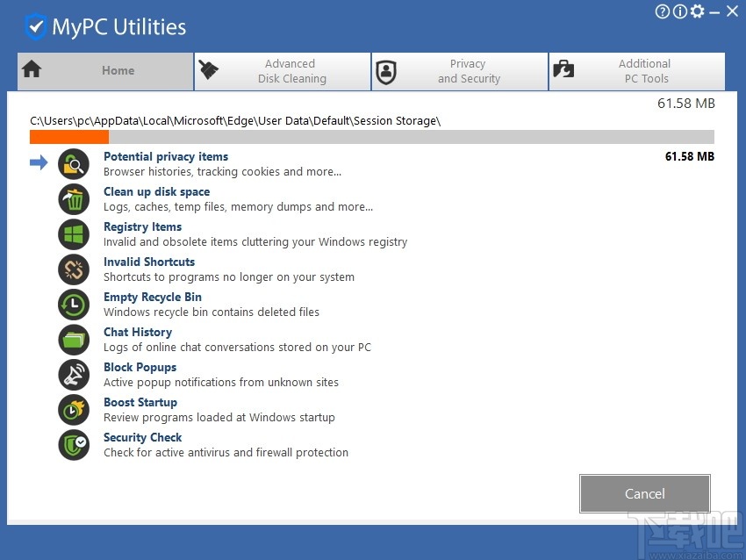The image size is (746, 560).
Task: Select the Potential privacy items magnifier icon
Action: point(74,164)
